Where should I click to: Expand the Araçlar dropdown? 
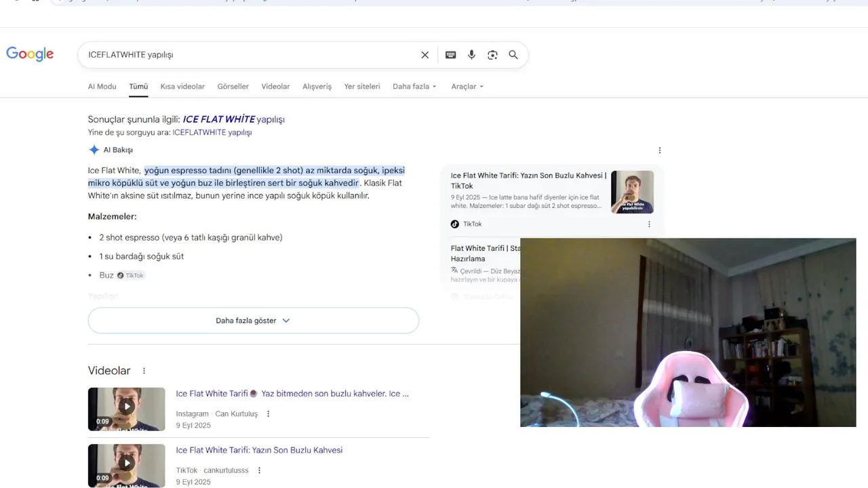point(467,87)
